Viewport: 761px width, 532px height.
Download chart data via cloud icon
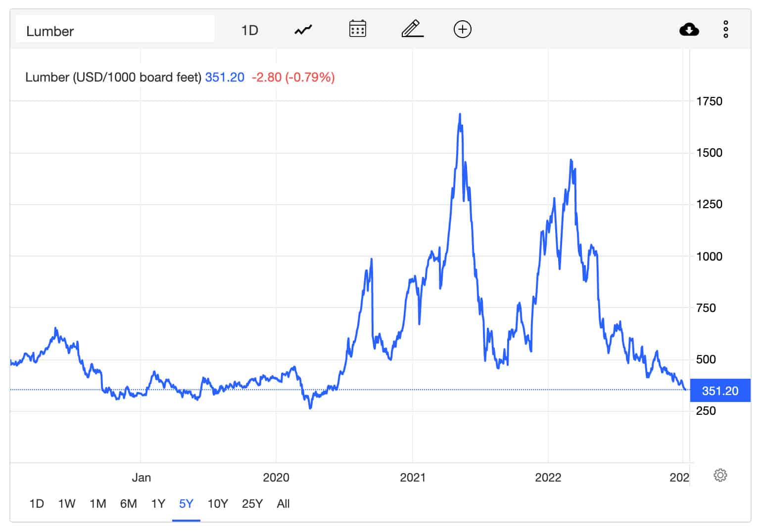click(689, 30)
